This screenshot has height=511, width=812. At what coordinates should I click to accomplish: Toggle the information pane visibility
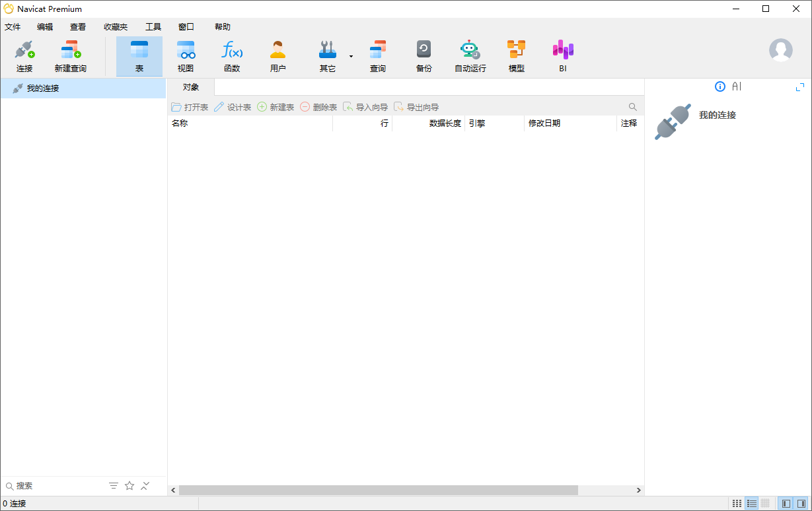801,503
